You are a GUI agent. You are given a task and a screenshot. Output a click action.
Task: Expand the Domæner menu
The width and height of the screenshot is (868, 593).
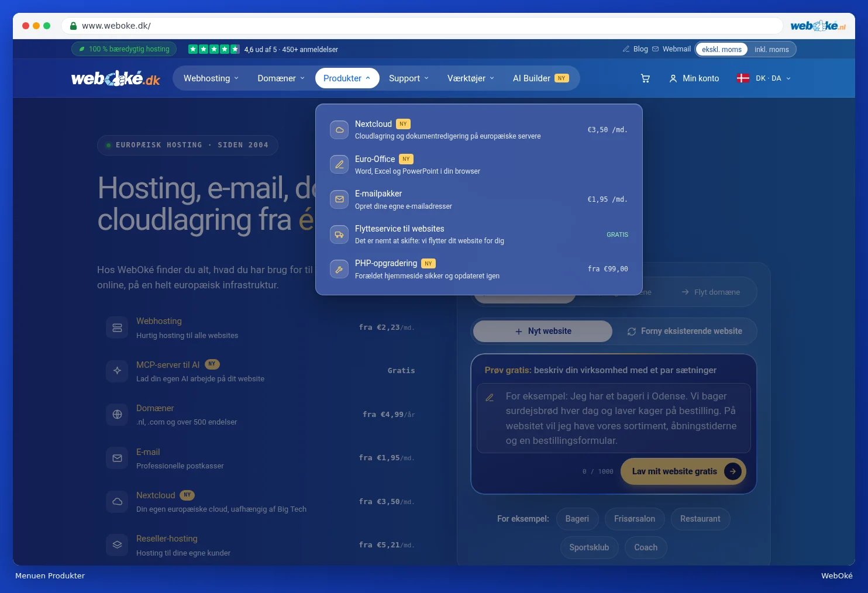[281, 78]
